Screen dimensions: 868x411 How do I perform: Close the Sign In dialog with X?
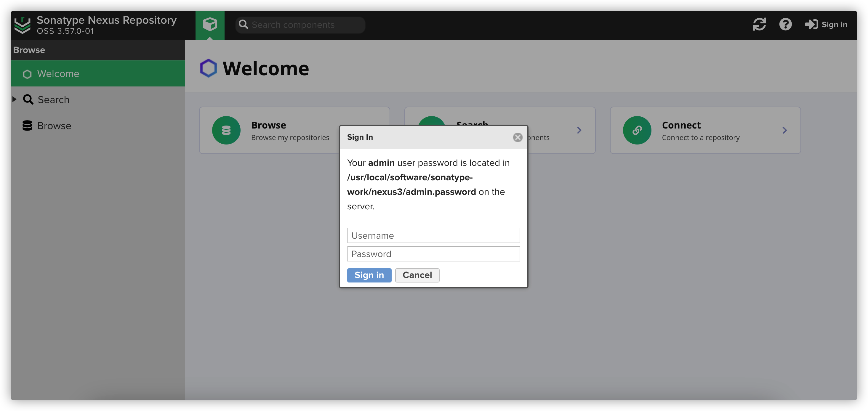click(x=517, y=137)
